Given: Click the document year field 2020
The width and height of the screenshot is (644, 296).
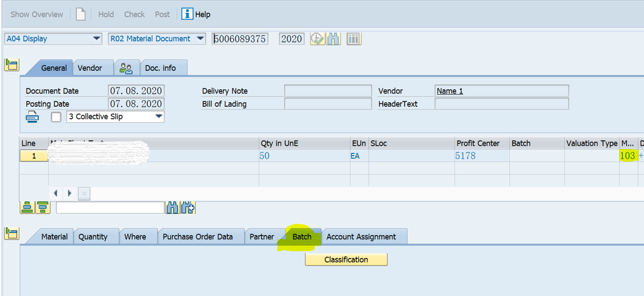Looking at the screenshot, I should tap(292, 39).
